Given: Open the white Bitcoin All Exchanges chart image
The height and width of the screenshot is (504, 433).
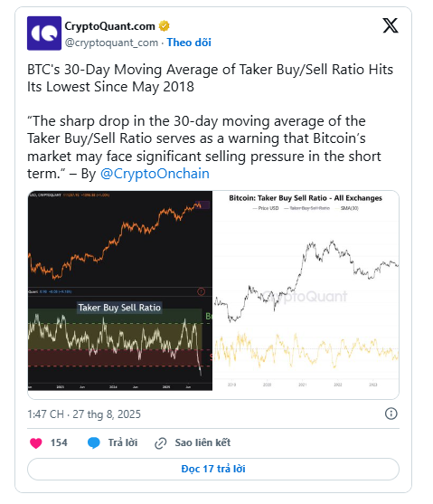Looking at the screenshot, I should (306, 290).
